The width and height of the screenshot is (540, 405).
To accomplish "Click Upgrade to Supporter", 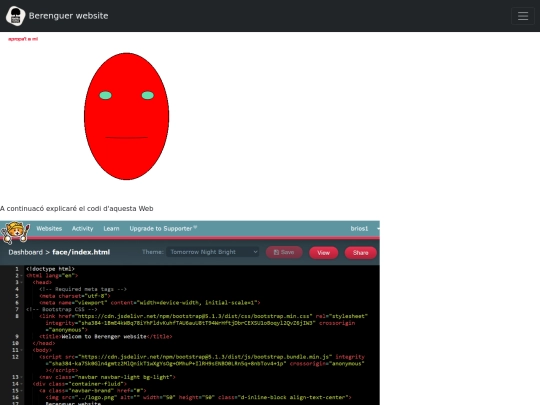I will 161,229.
